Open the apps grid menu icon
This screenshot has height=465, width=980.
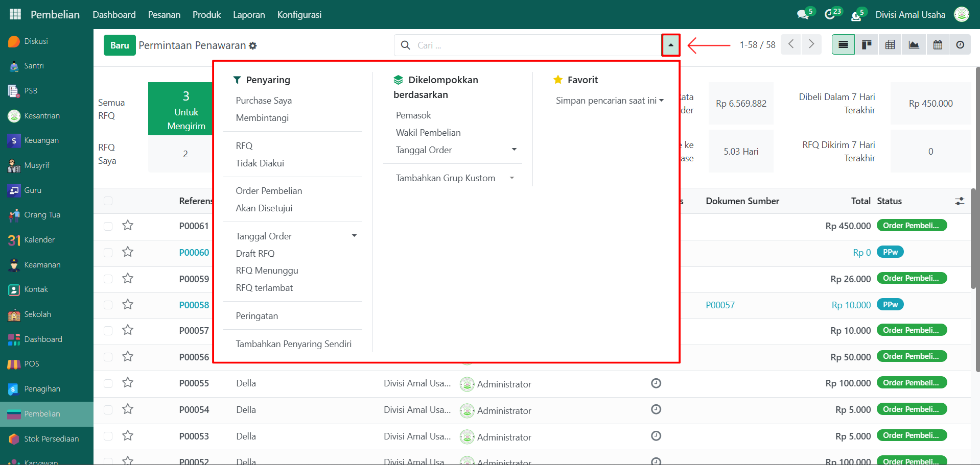(x=15, y=14)
